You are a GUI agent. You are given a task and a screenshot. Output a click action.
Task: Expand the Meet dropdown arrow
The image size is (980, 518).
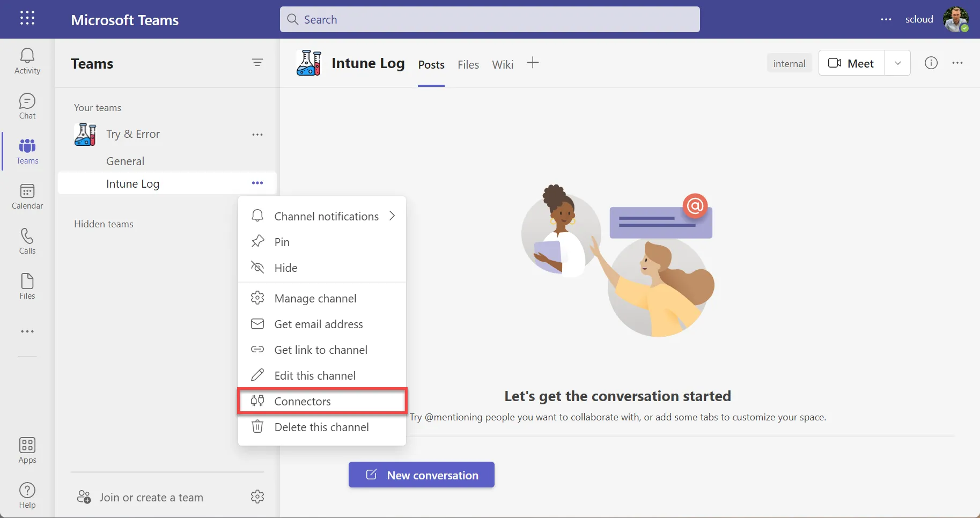pyautogui.click(x=898, y=63)
